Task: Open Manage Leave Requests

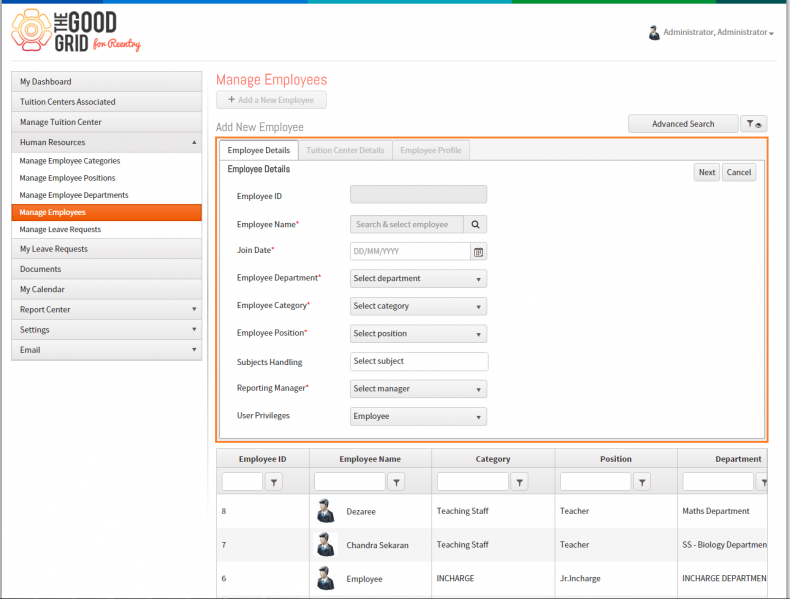Action: (x=106, y=230)
